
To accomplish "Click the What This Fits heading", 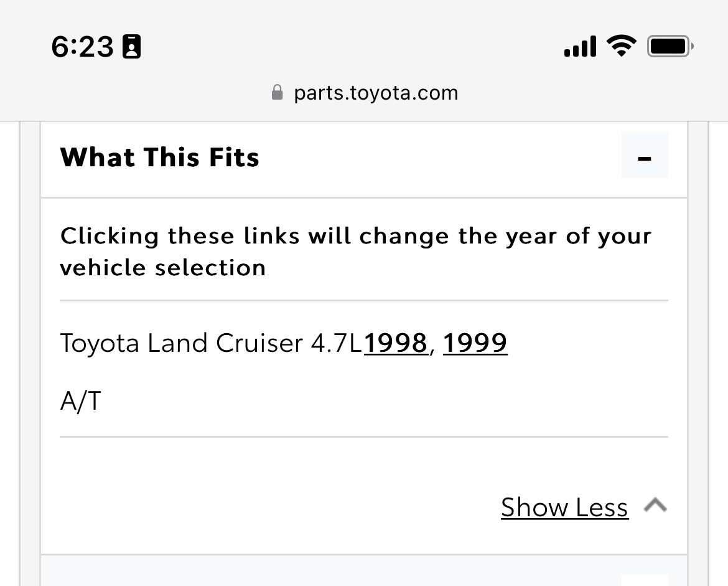I will 160,157.
